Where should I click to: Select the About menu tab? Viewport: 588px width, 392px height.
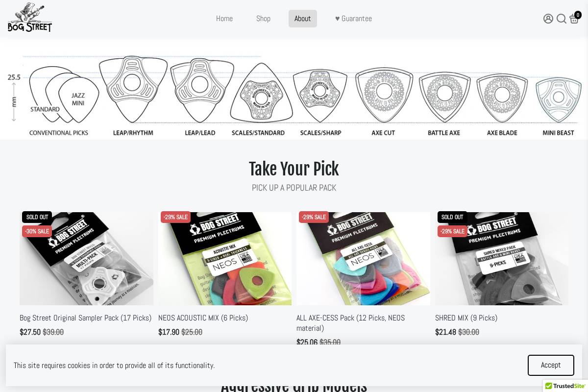[x=303, y=19]
